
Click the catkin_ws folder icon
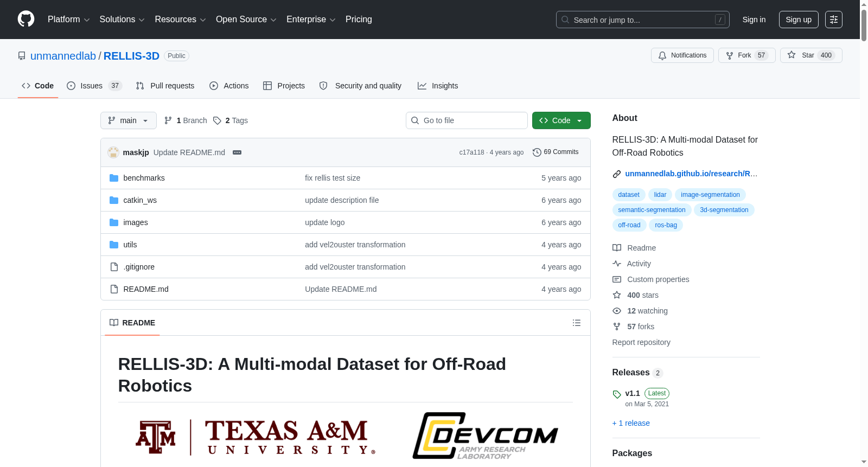point(114,200)
